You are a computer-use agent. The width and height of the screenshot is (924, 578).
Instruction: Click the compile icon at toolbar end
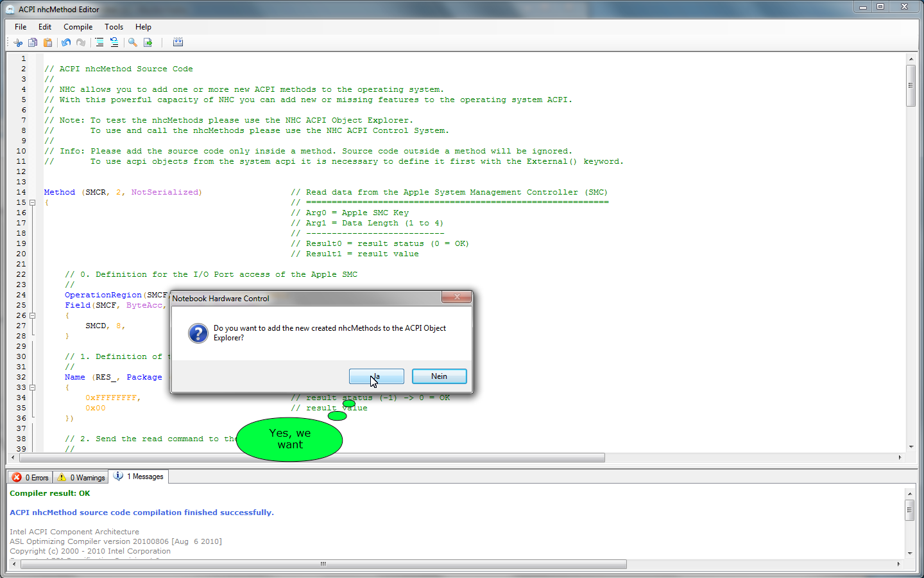(178, 42)
